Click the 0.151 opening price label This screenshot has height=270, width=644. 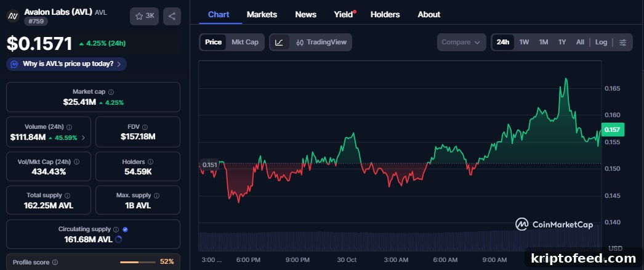click(209, 165)
